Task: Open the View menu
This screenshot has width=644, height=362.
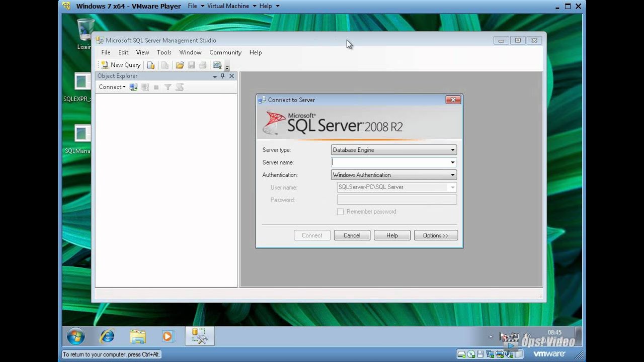Action: 142,52
